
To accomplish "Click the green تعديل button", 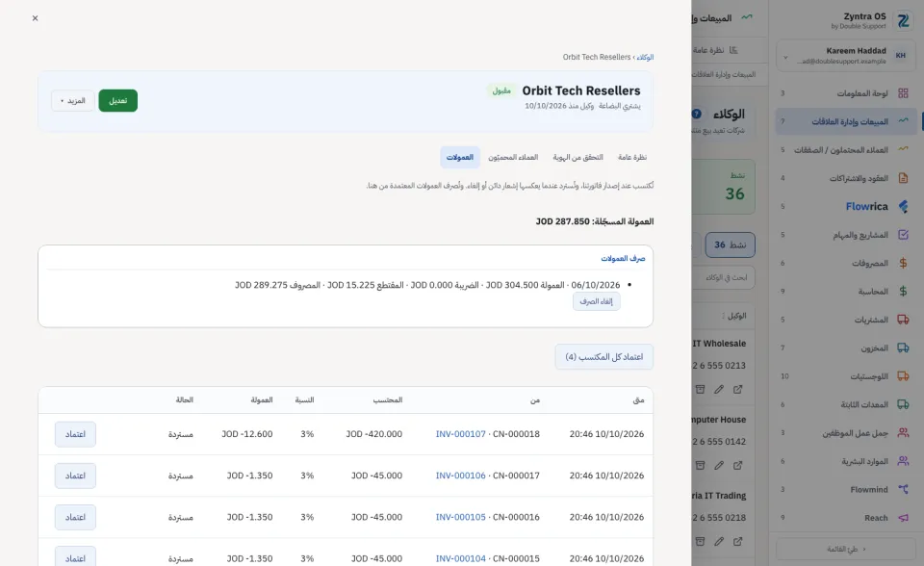I will pos(117,101).
